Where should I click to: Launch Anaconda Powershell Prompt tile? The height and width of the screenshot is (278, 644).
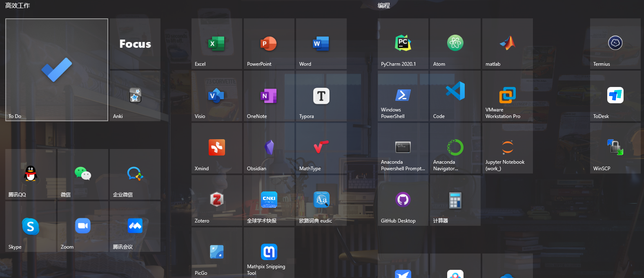pyautogui.click(x=403, y=148)
